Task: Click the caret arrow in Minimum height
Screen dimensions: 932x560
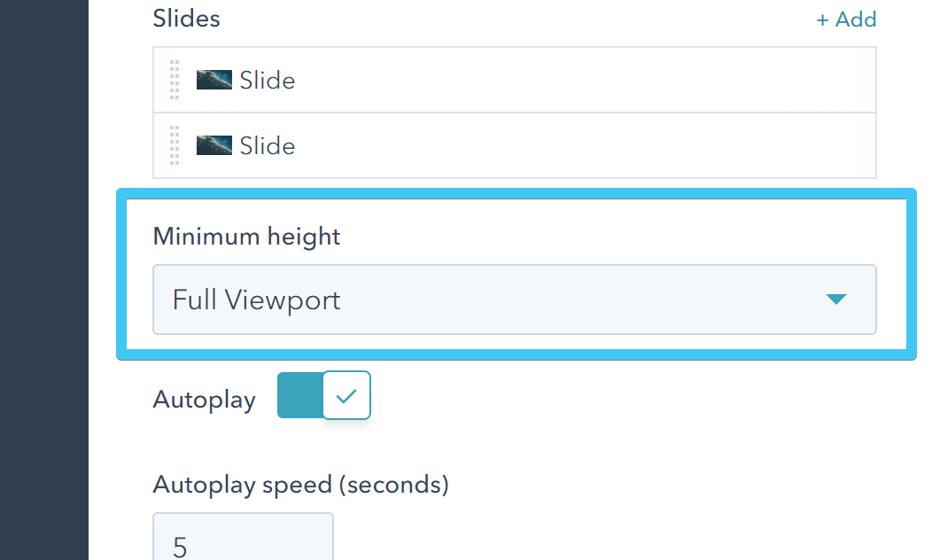Action: pyautogui.click(x=835, y=299)
